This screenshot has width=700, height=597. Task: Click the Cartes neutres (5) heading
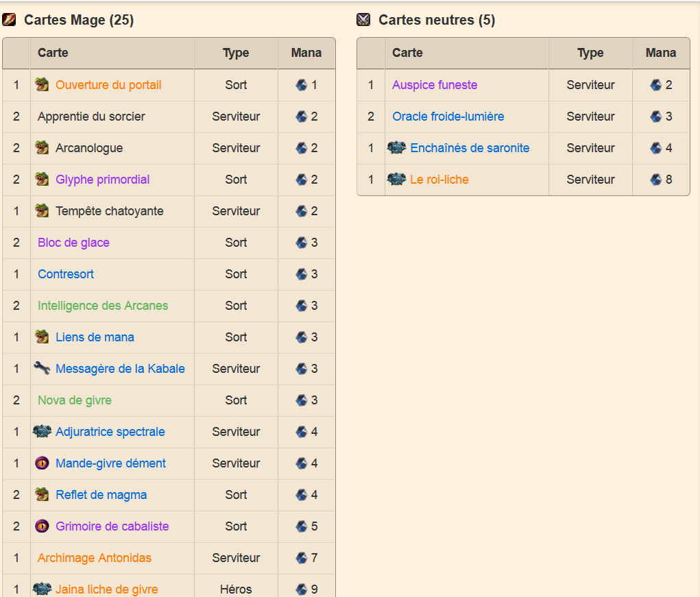[x=437, y=20]
